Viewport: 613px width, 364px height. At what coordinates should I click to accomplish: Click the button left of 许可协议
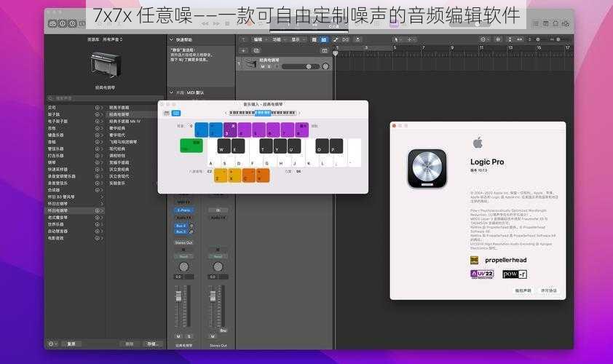[523, 290]
